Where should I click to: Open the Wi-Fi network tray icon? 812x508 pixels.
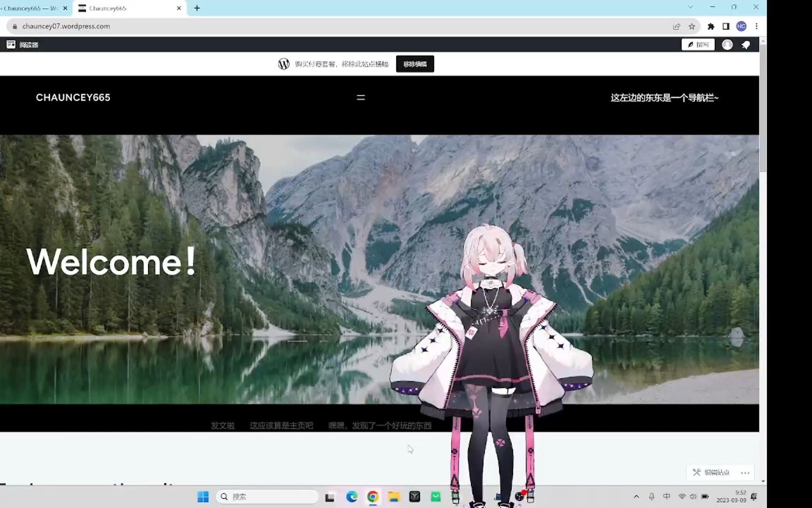[682, 497]
